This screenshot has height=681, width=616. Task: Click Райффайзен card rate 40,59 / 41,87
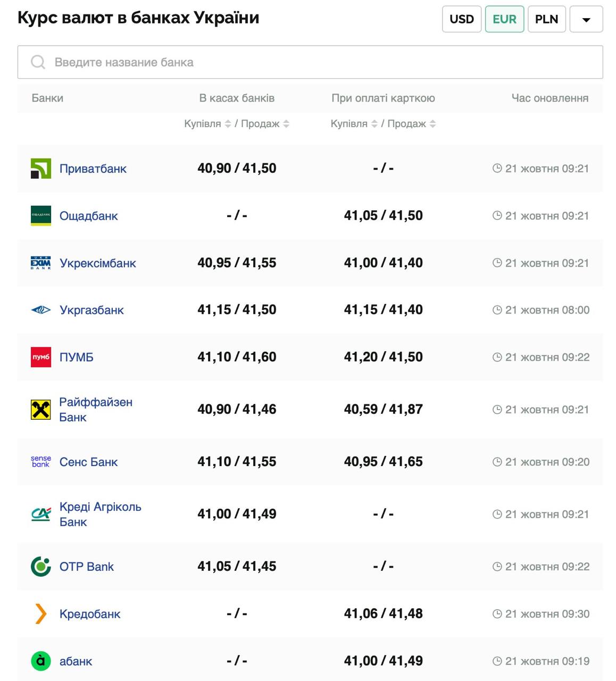tap(383, 409)
